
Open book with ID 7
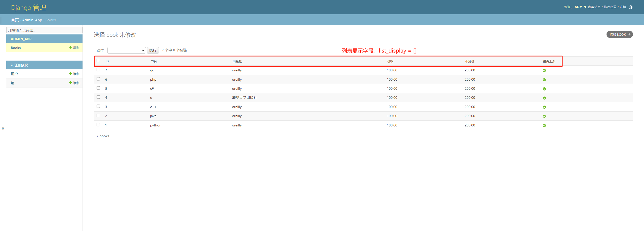click(106, 70)
